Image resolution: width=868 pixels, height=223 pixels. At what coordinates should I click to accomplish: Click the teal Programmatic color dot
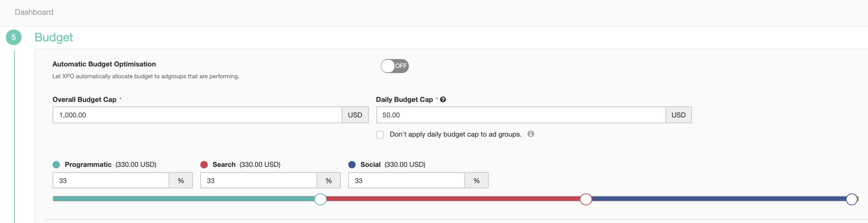(x=56, y=165)
